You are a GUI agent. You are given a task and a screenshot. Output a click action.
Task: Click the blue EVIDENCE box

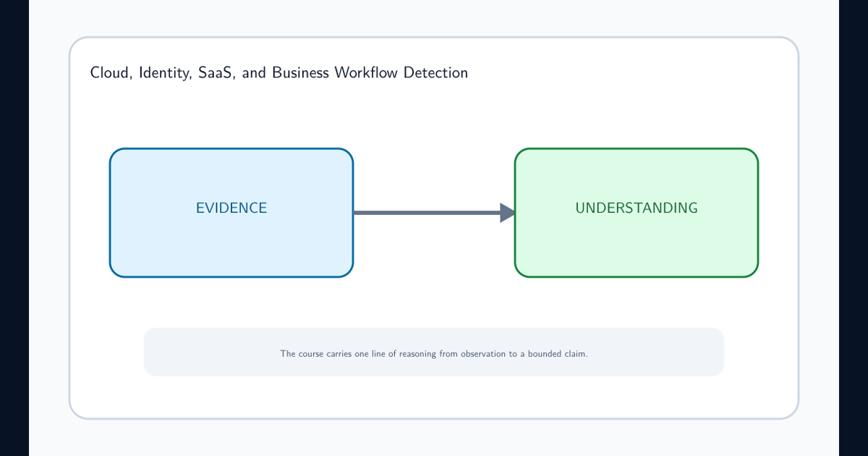231,213
